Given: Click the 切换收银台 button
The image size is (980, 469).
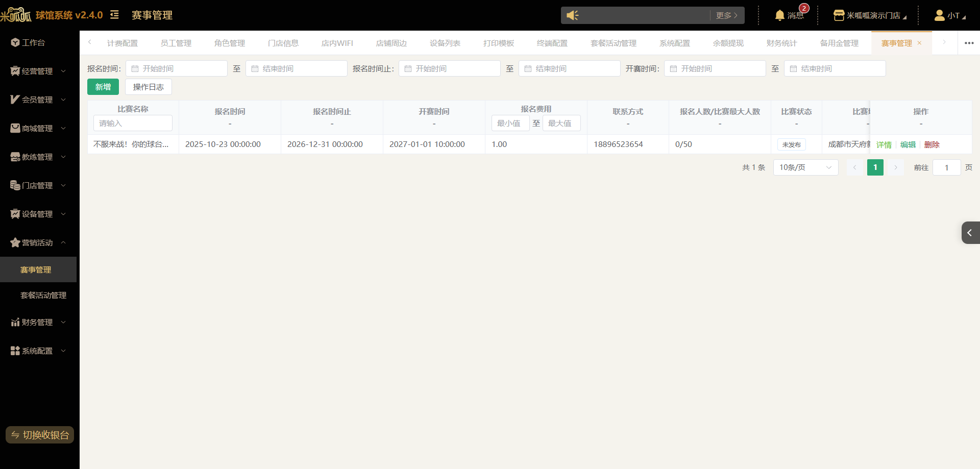Looking at the screenshot, I should click(x=40, y=435).
